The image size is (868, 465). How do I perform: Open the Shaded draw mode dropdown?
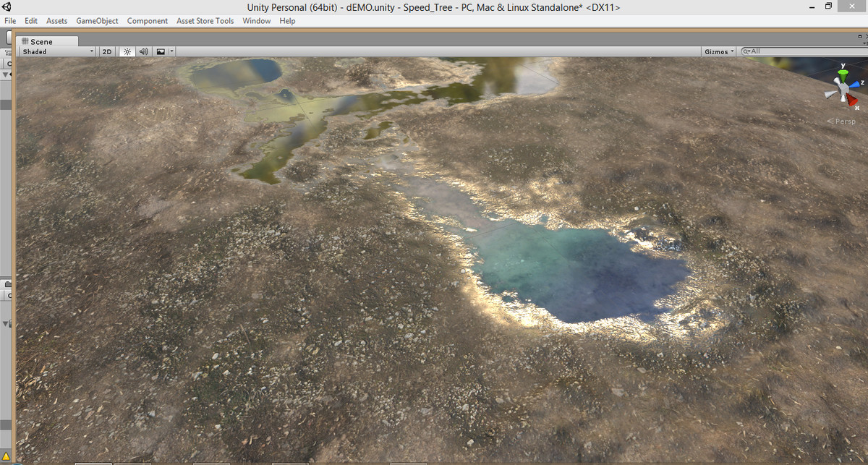pyautogui.click(x=57, y=52)
